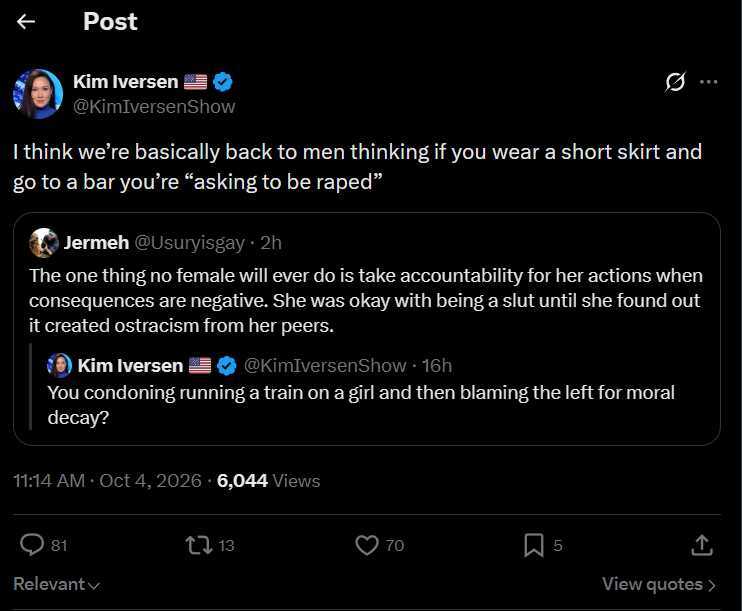
Task: Click the @KimIversenShow handle under name
Action: pos(154,106)
